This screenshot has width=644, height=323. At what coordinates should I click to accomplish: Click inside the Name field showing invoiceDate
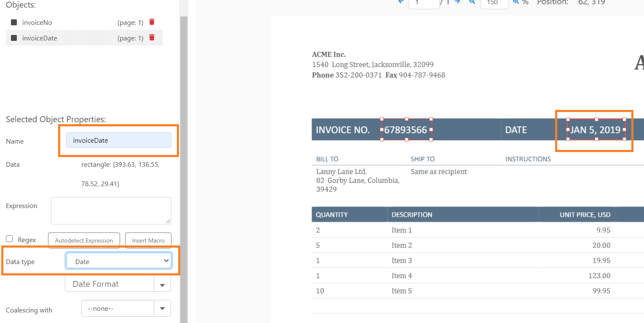[x=118, y=140]
